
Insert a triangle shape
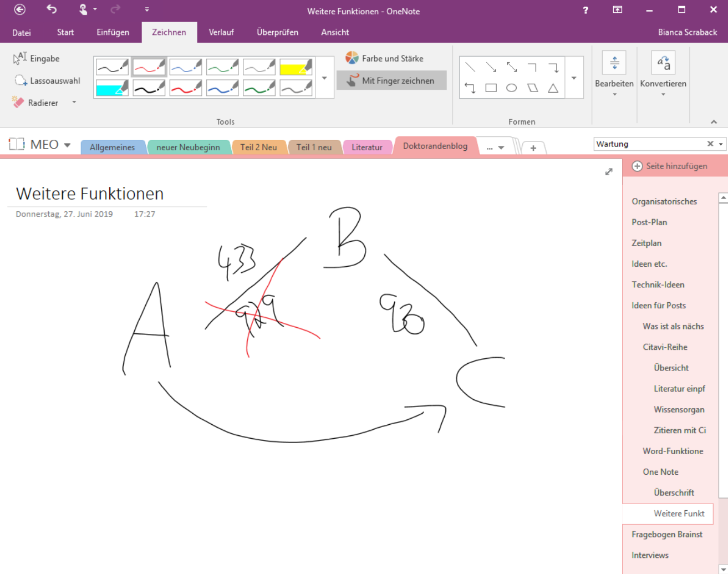(553, 88)
